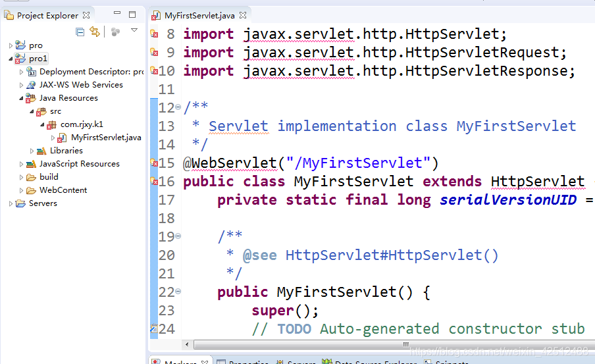Click the JAX-WS Web Services icon
595x364 pixels.
point(31,85)
